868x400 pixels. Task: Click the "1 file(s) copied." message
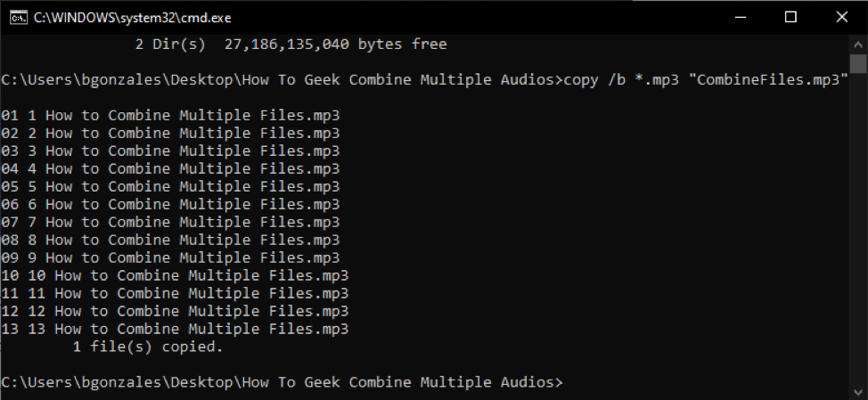[147, 347]
